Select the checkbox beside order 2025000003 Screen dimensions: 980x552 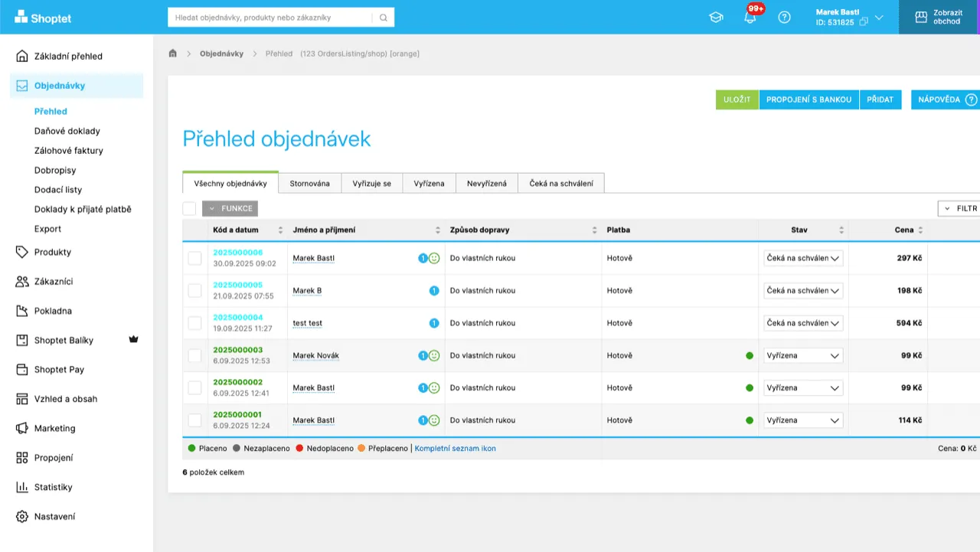coord(194,355)
